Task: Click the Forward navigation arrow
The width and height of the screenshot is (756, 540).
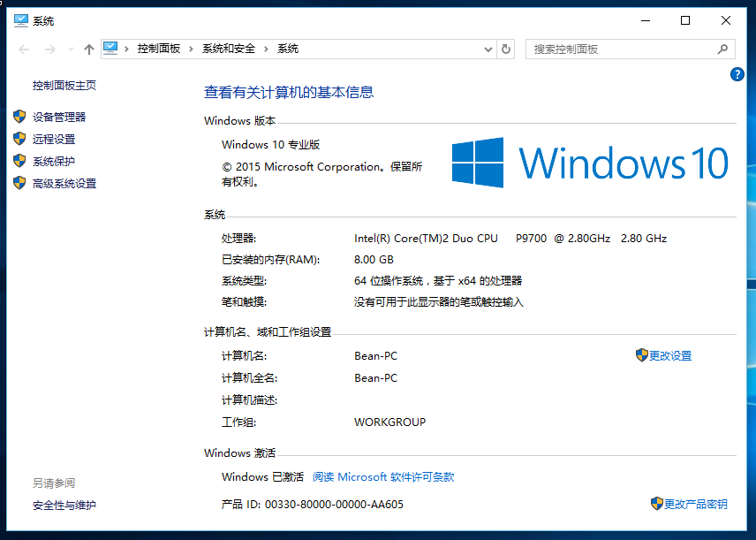Action: point(49,49)
